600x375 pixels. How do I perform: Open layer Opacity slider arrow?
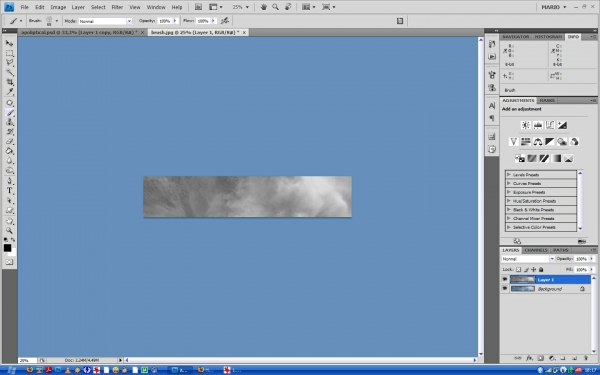click(592, 259)
